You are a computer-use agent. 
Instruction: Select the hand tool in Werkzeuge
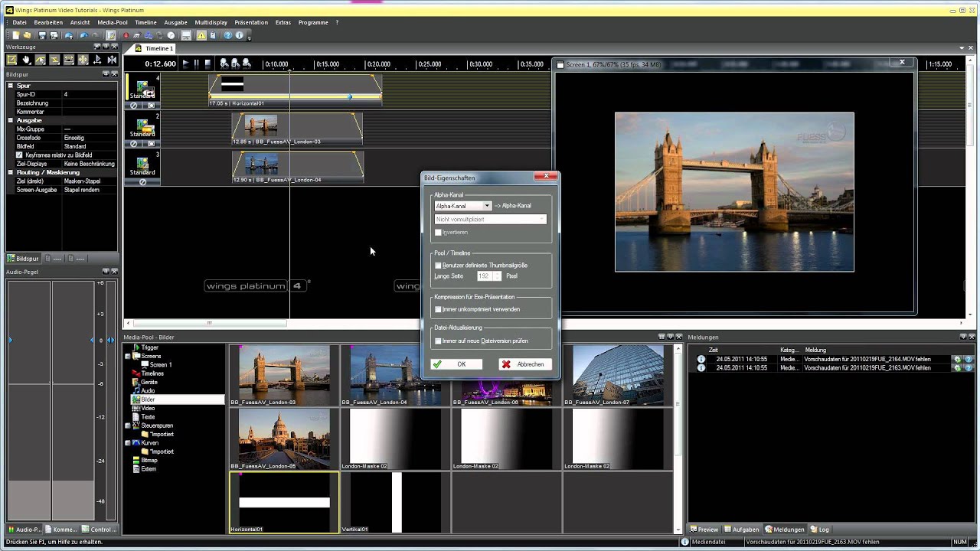(26, 60)
